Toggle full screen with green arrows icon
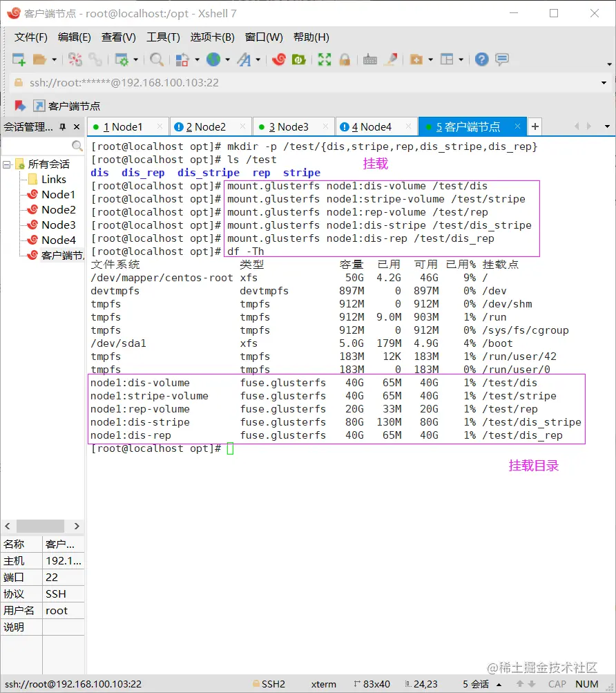The width and height of the screenshot is (616, 693). tap(325, 59)
